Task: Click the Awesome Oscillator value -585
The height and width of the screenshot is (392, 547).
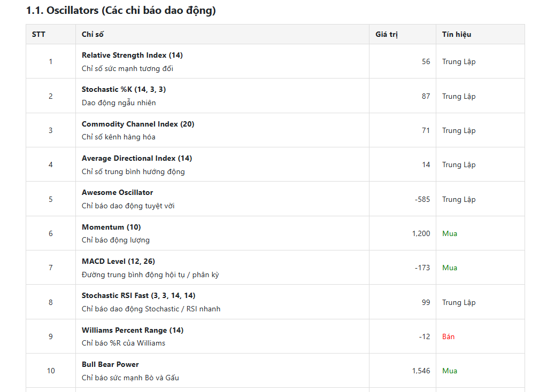Action: pyautogui.click(x=422, y=199)
